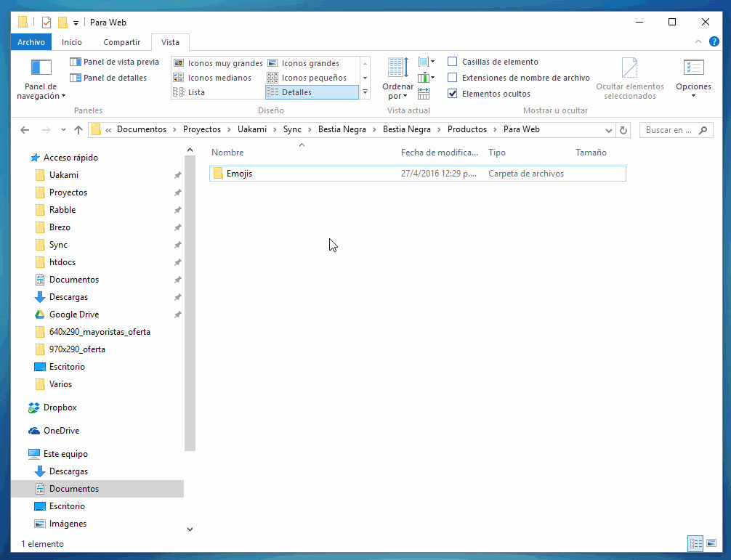Open Acceso rápido in navigation pane

tap(70, 158)
